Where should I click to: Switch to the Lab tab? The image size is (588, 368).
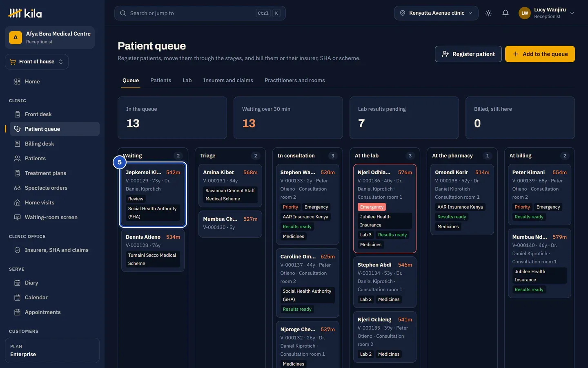(187, 80)
